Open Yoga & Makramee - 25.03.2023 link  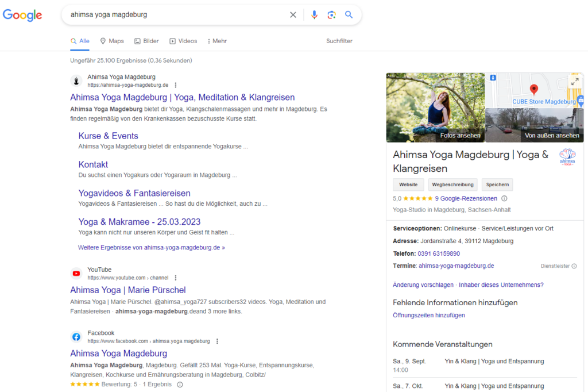pyautogui.click(x=139, y=221)
